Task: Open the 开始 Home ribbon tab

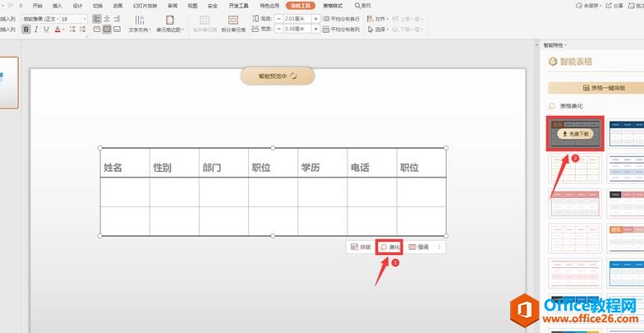Action: pos(37,6)
